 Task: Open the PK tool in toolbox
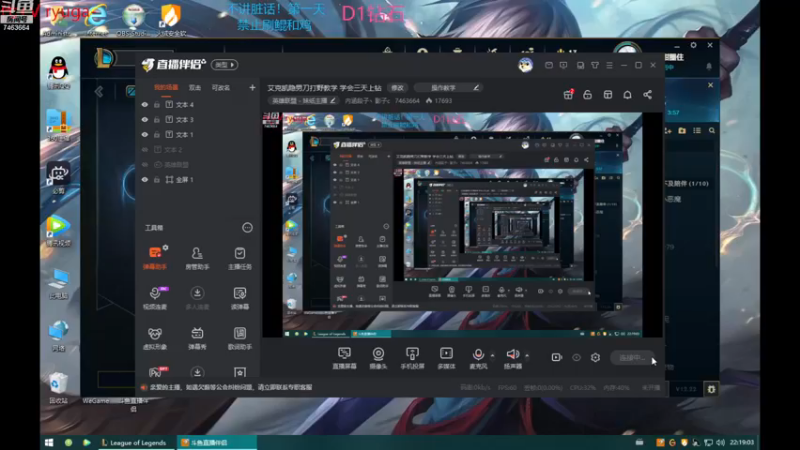pos(156,372)
